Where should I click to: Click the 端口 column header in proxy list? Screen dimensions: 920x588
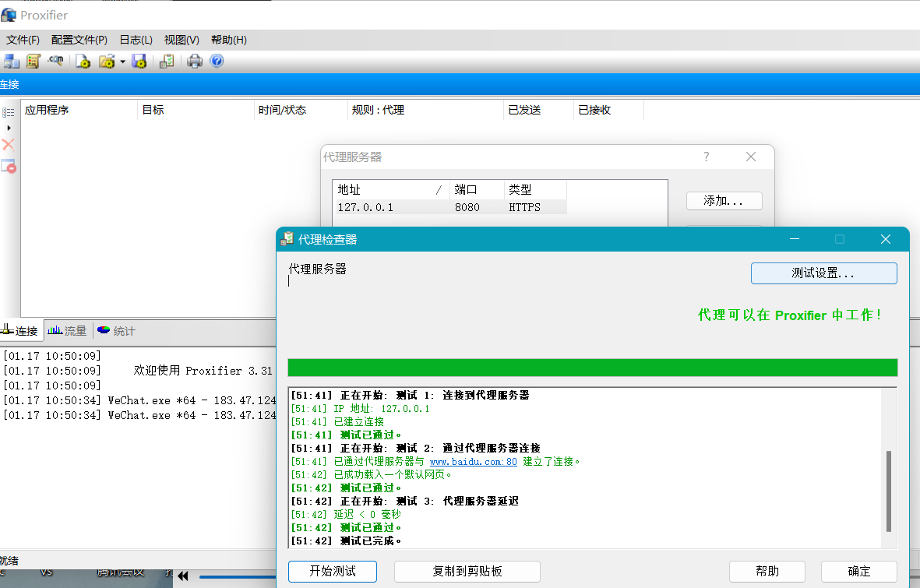click(477, 189)
